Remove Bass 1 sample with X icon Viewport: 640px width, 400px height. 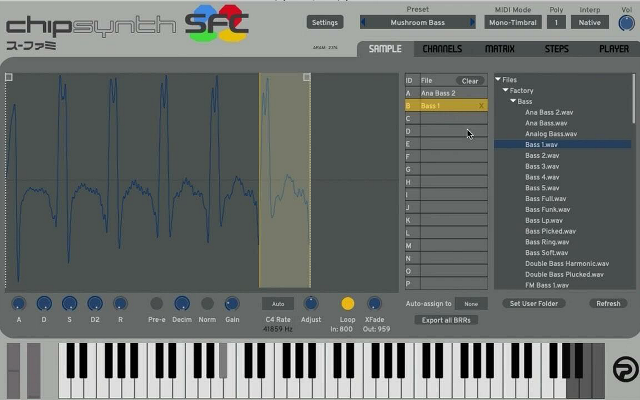pyautogui.click(x=481, y=106)
